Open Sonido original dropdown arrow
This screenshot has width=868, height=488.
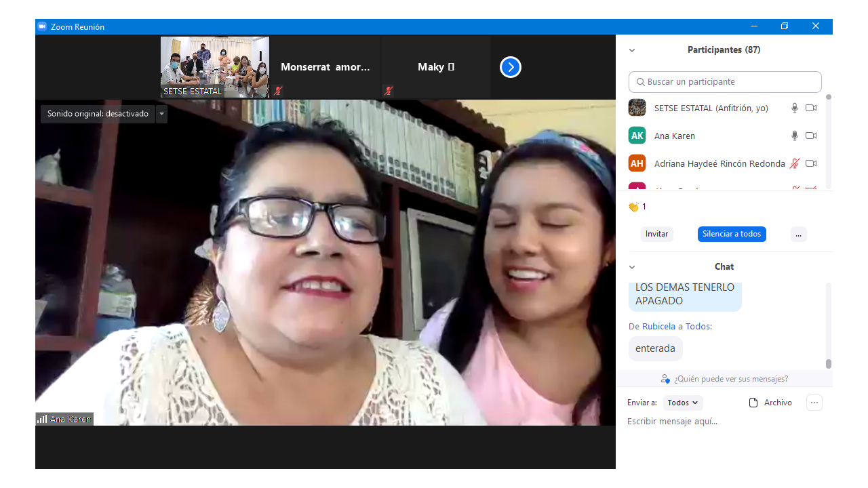[x=161, y=114]
